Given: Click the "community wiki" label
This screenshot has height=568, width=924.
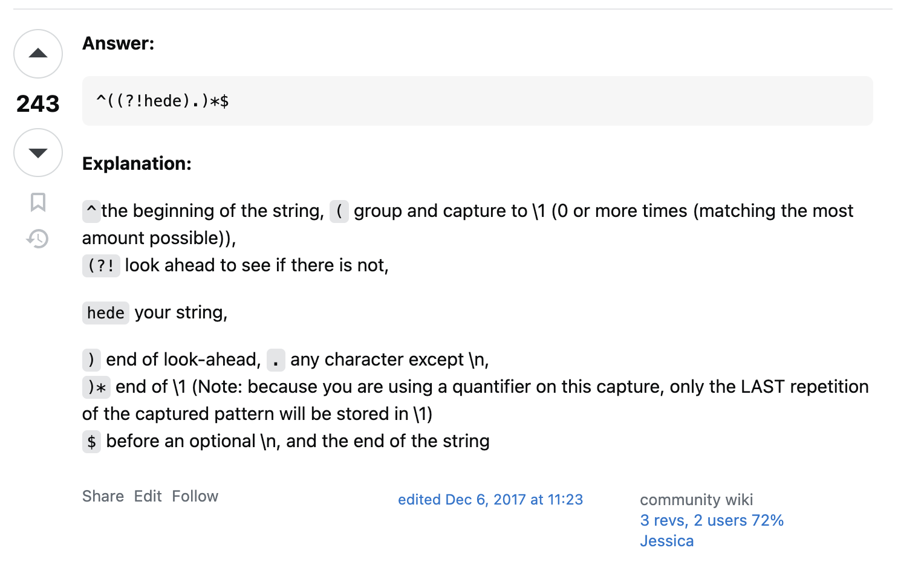Looking at the screenshot, I should [x=696, y=500].
